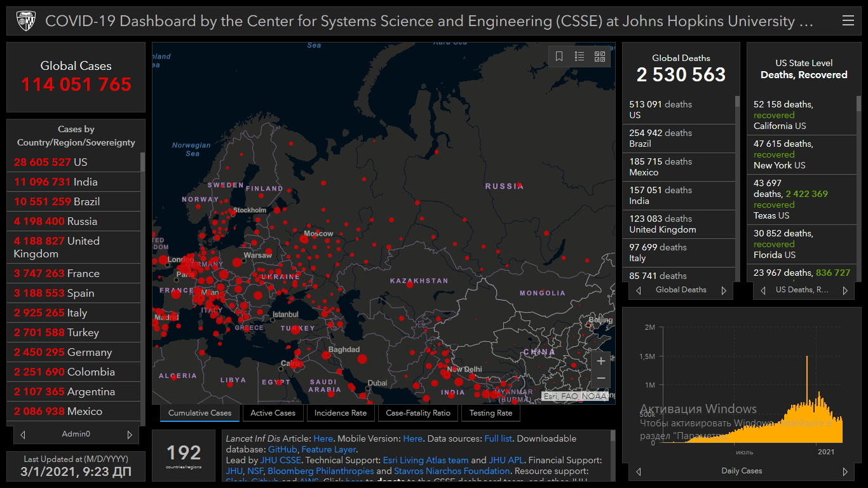
Task: Select the Incidence Rate tab
Action: (x=341, y=413)
